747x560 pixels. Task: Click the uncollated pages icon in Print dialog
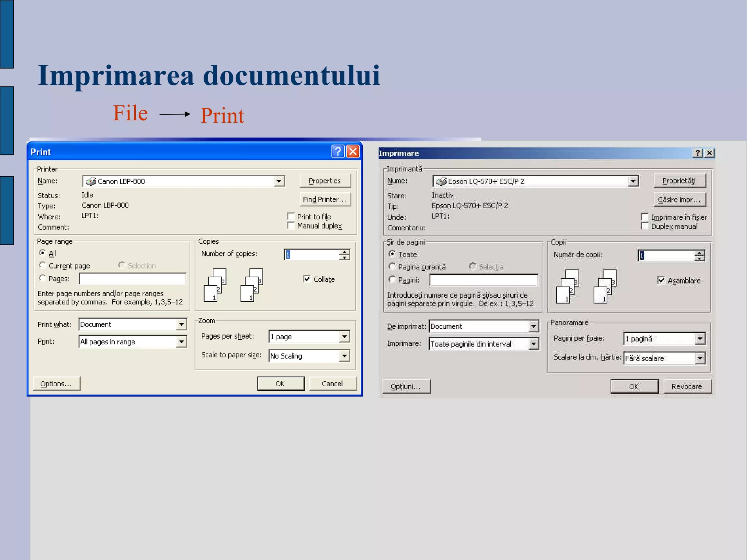215,285
